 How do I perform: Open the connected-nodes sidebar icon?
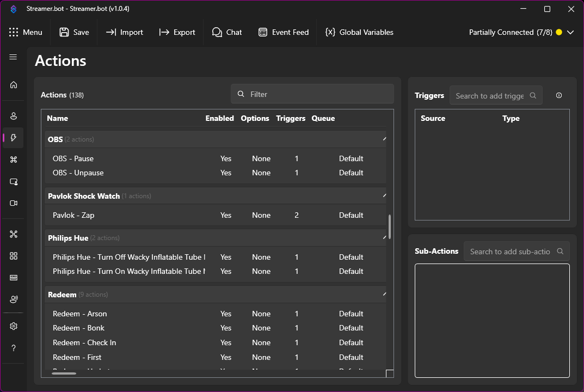pos(14,234)
